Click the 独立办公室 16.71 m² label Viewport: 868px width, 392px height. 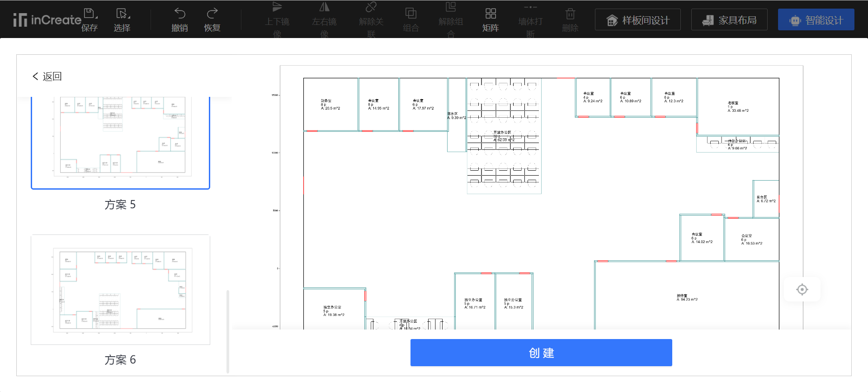(475, 304)
